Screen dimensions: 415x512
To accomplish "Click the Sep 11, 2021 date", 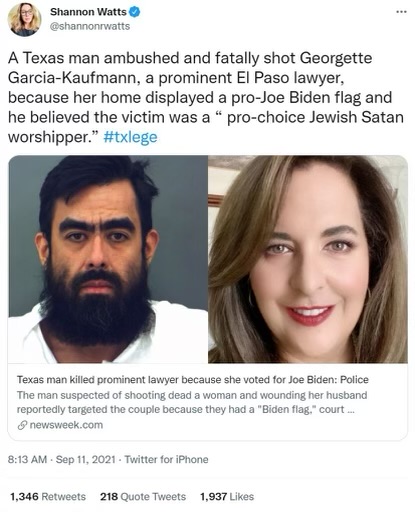I will tap(86, 460).
